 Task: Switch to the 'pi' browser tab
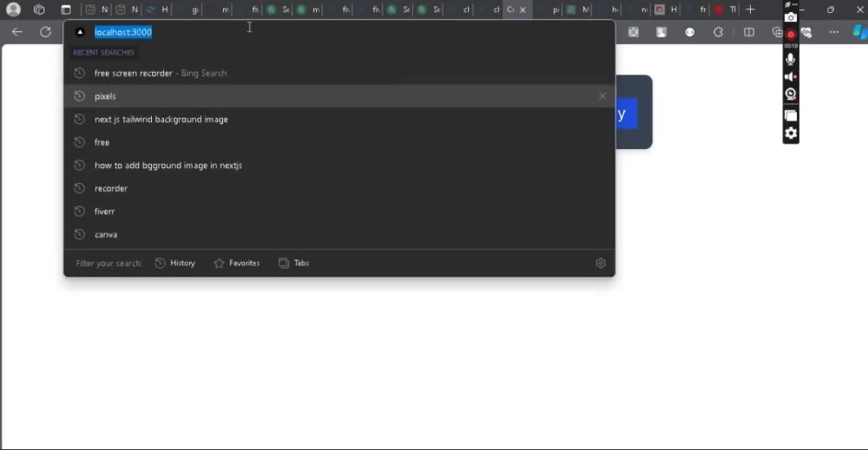549,10
